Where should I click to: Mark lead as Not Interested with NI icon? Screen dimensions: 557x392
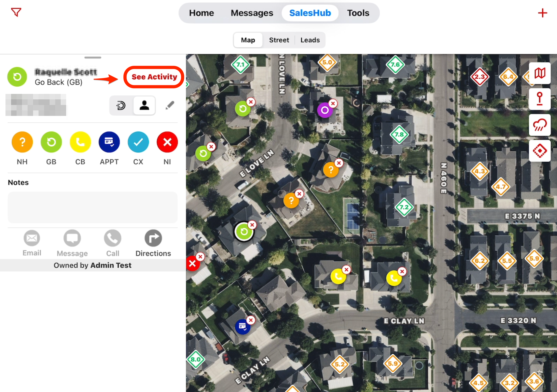(167, 142)
